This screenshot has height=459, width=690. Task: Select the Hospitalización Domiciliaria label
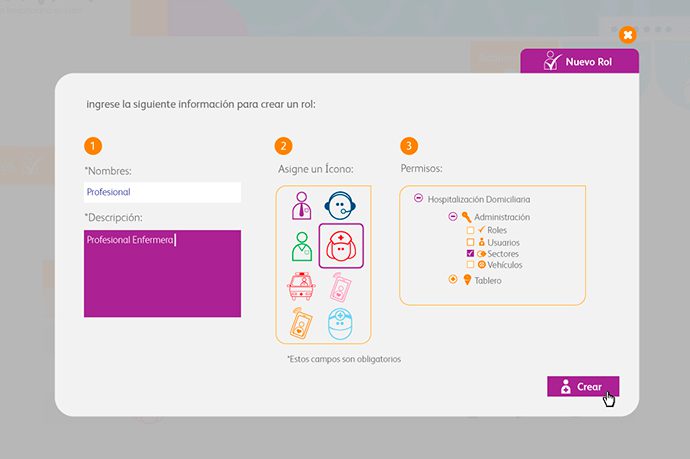(x=479, y=199)
